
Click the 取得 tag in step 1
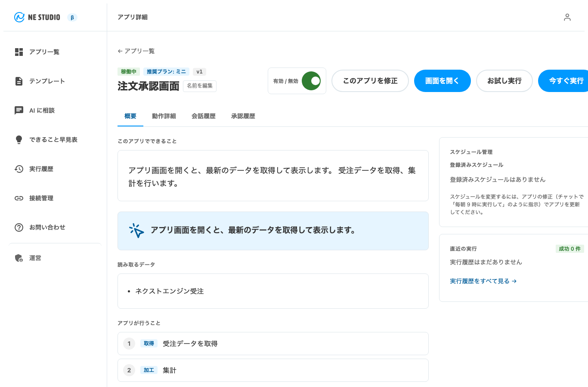[149, 344]
